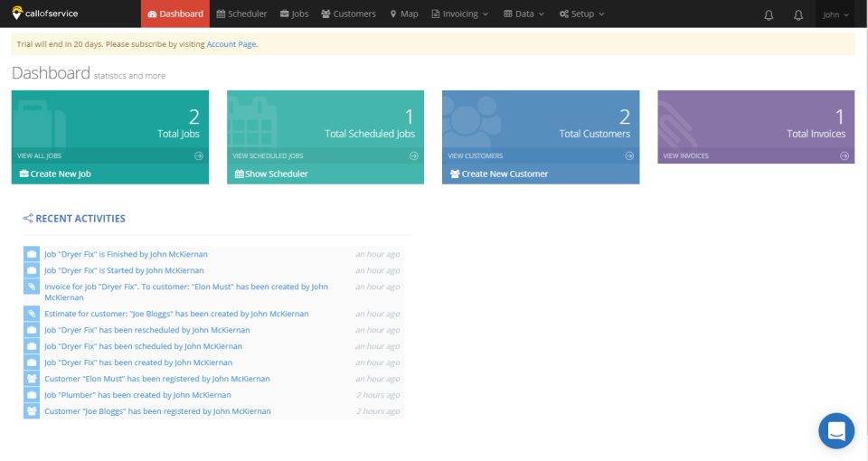Open Jobs in top navigation
Viewport: 868px width, 461px height.
point(294,14)
